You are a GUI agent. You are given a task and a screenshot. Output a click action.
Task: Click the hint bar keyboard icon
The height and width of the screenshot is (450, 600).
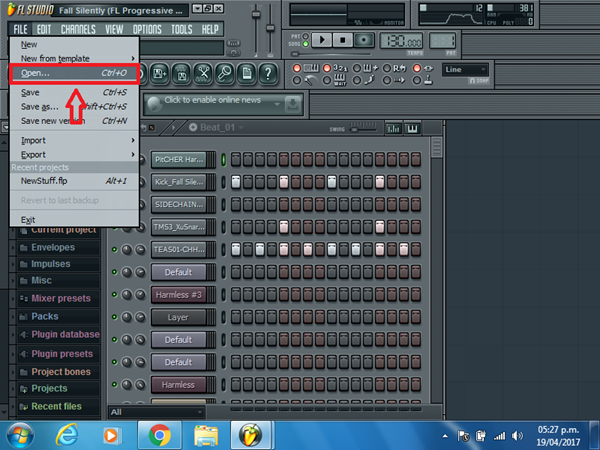point(233,43)
